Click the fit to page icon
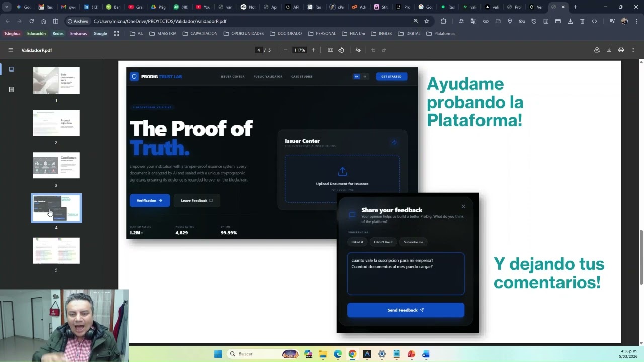 coord(330,50)
